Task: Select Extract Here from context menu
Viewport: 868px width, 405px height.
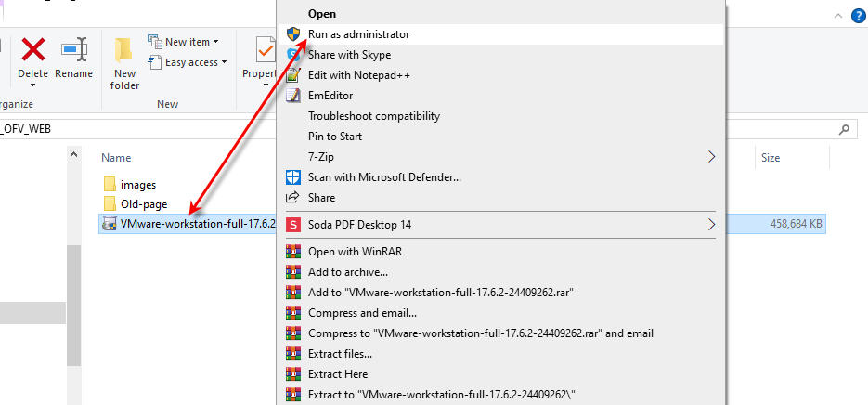Action: [x=338, y=374]
